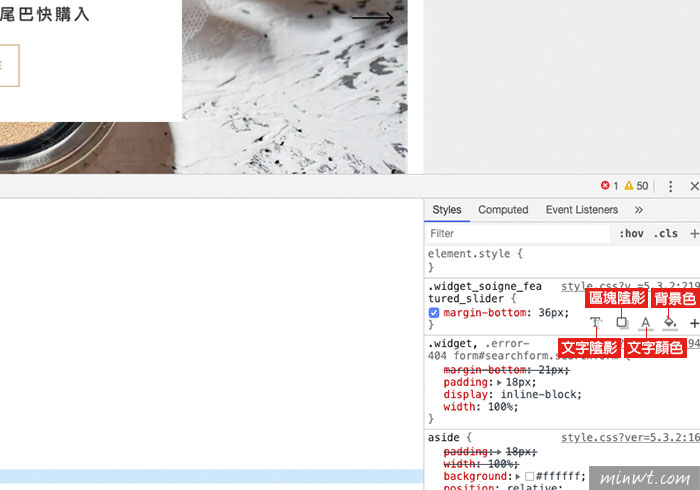The height and width of the screenshot is (490, 700).
Task: Open style.css?ver=5.3.2 link of aside rule
Action: [630, 437]
